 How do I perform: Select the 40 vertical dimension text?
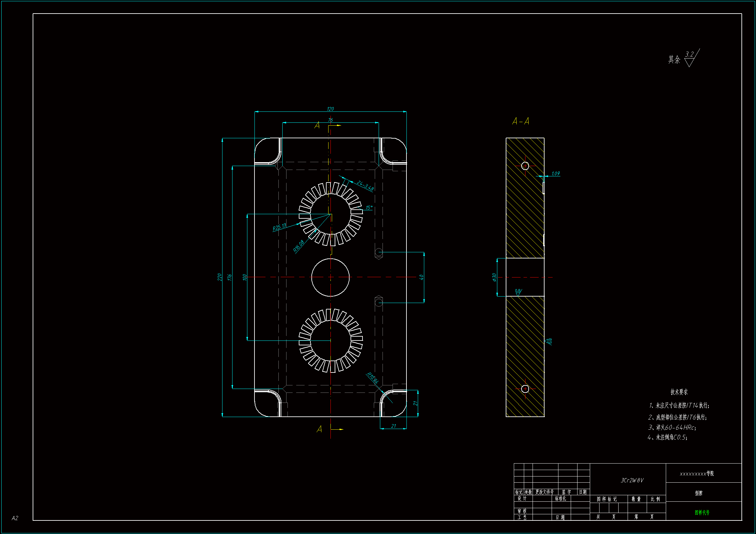(x=421, y=277)
